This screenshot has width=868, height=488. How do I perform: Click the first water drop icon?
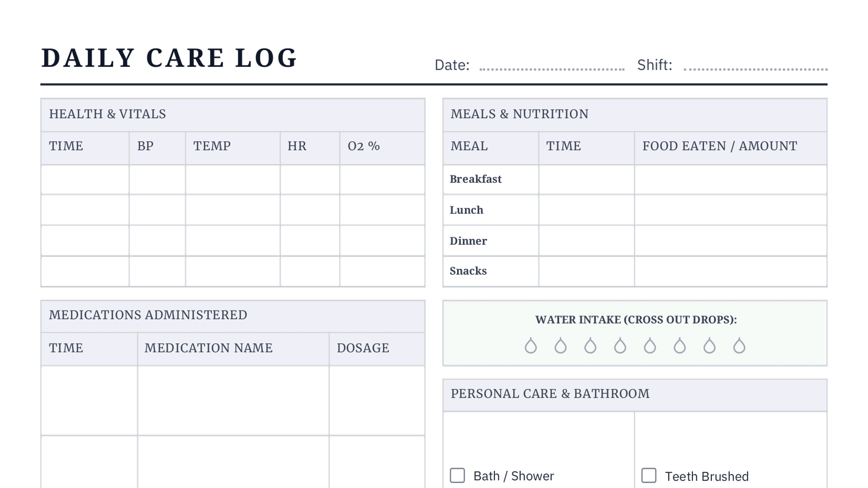[531, 346]
